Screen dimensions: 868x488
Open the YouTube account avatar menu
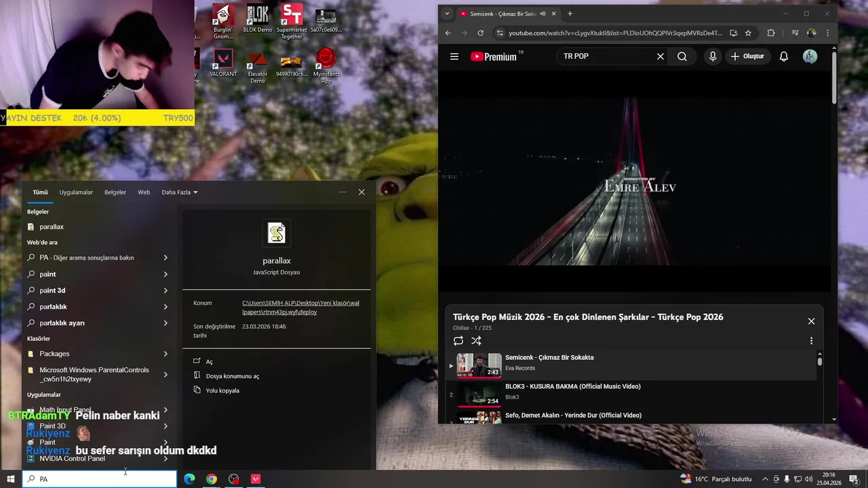(x=810, y=57)
